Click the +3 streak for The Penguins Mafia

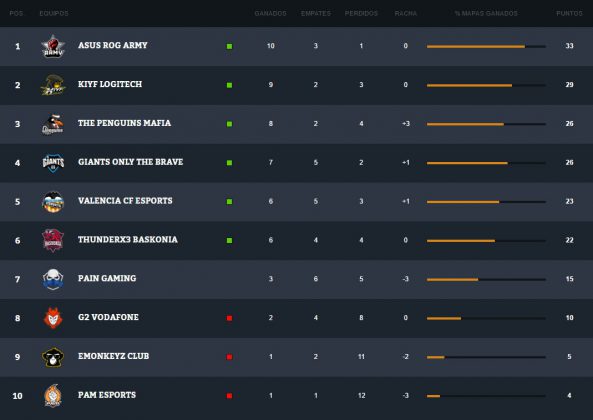[406, 124]
